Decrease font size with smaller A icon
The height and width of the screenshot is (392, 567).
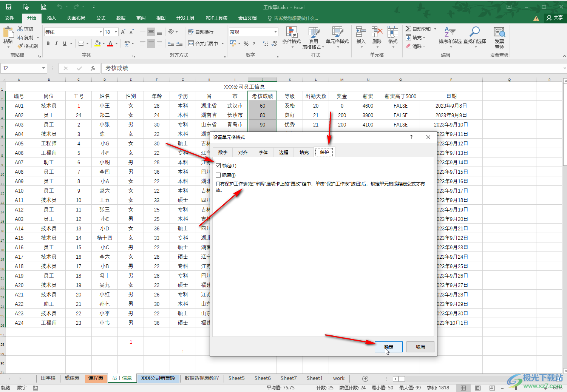coord(131,32)
